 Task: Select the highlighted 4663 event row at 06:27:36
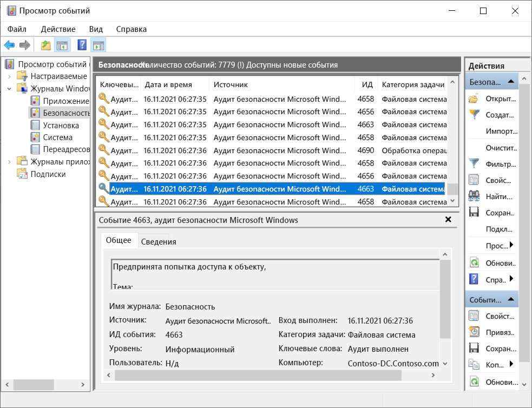tap(272, 189)
